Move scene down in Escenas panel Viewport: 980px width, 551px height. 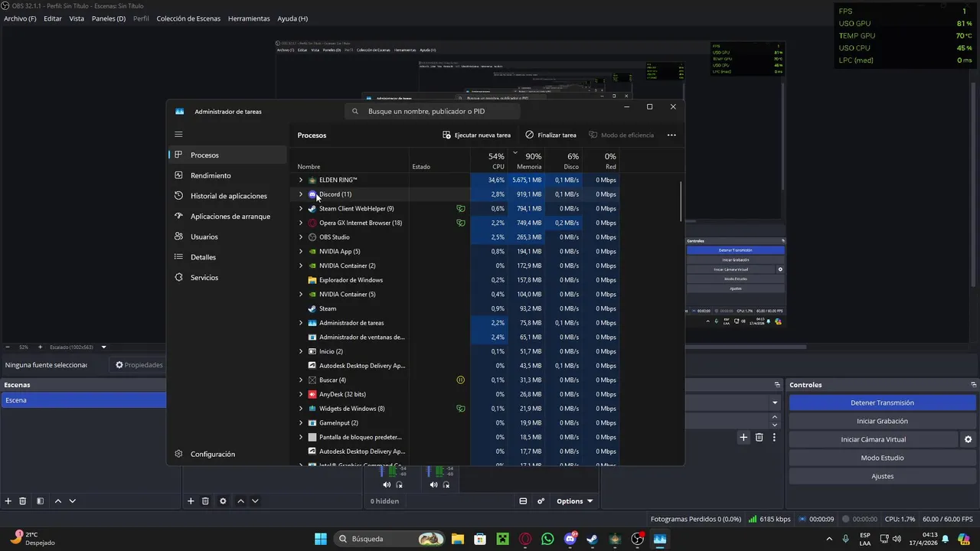pos(72,501)
